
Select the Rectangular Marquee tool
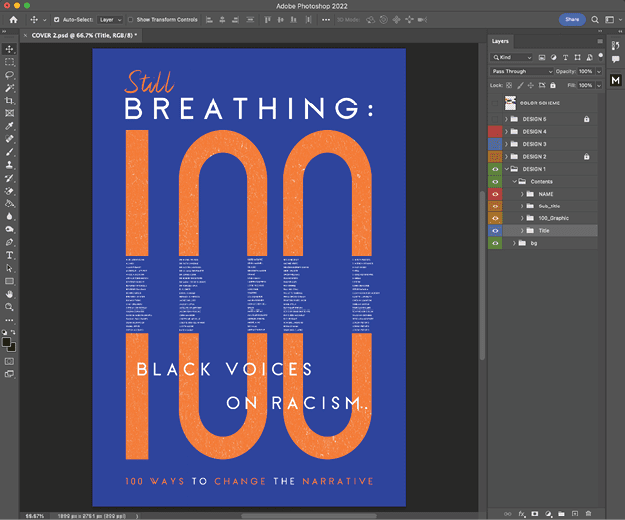coord(9,62)
